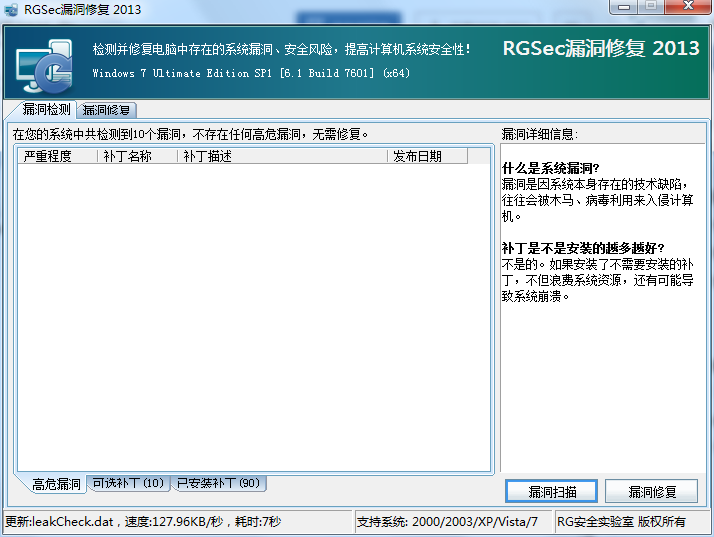Click the 漏洞修复 button at bottom right

[x=652, y=491]
